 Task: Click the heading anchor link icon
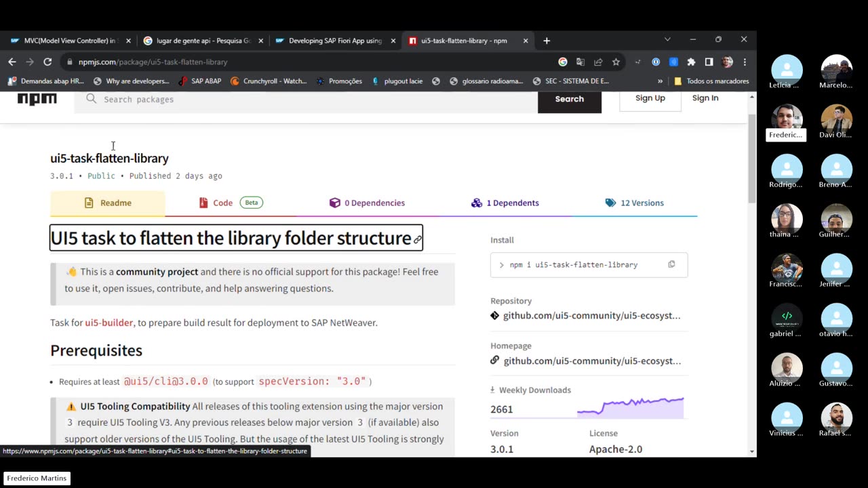[417, 239]
